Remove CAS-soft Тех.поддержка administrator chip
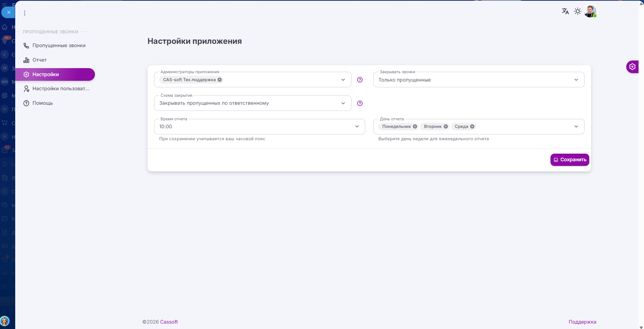 pyautogui.click(x=220, y=80)
